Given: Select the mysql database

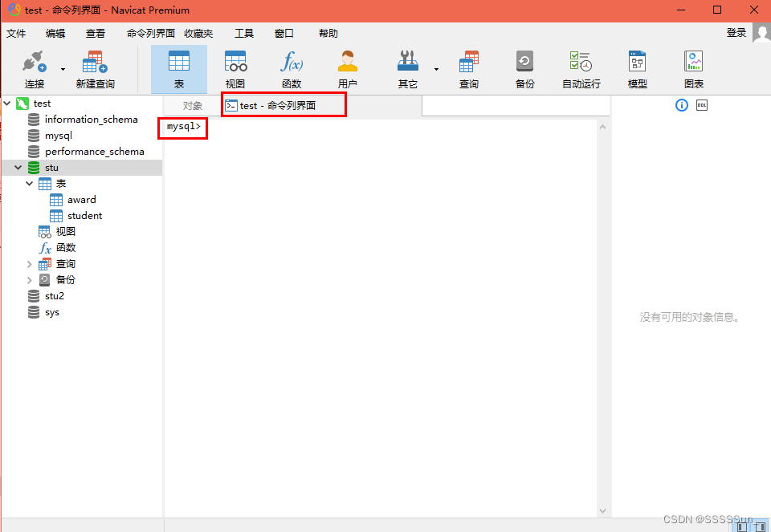Looking at the screenshot, I should point(59,136).
